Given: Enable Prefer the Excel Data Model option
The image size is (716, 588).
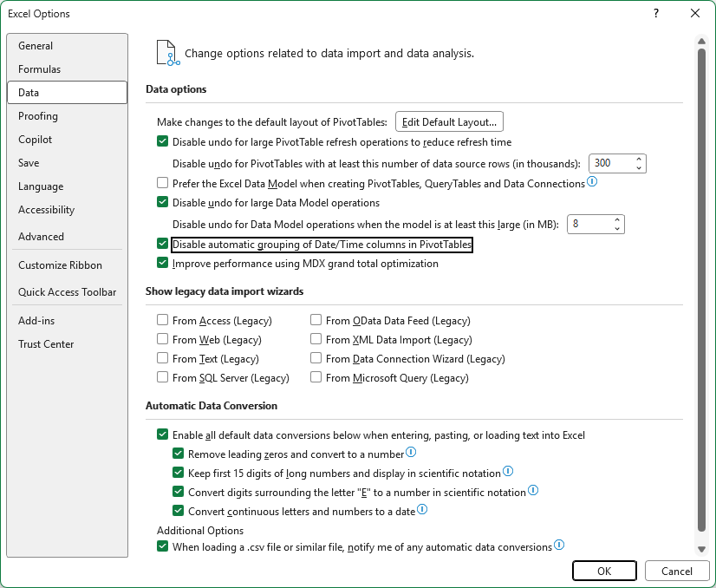Looking at the screenshot, I should [x=163, y=183].
